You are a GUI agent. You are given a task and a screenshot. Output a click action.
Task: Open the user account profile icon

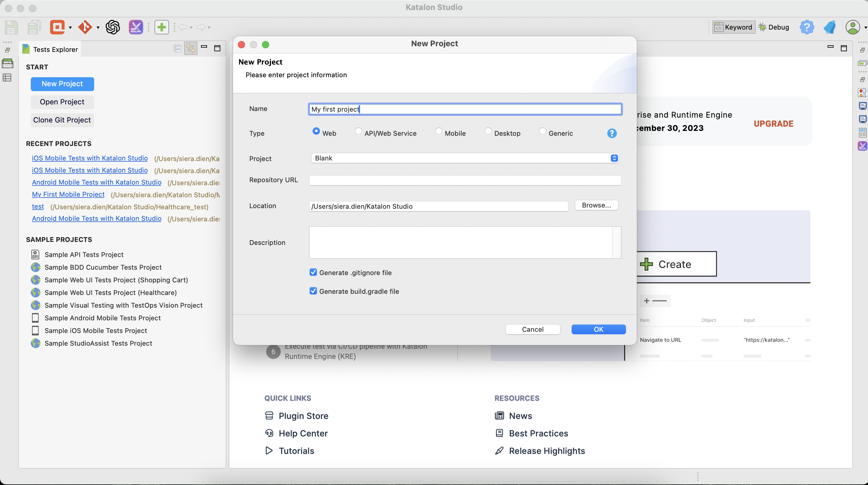(853, 27)
